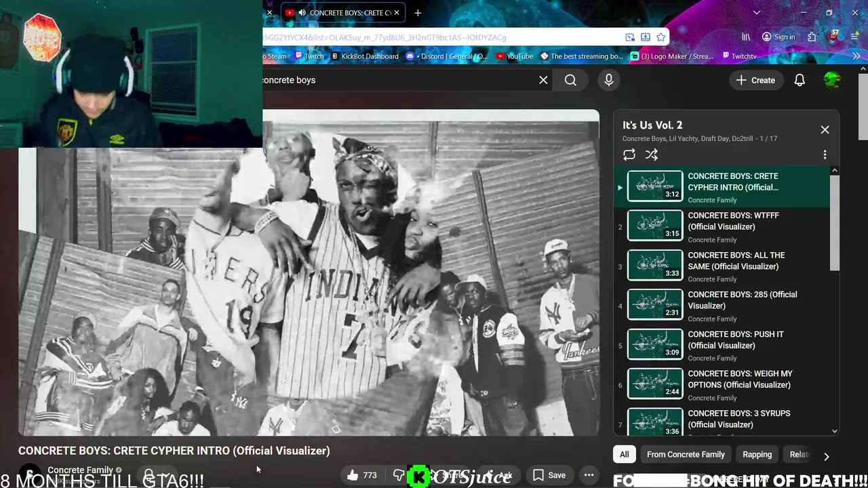The height and width of the screenshot is (488, 868).
Task: Mute the tab via its speaker icon
Action: [x=301, y=12]
